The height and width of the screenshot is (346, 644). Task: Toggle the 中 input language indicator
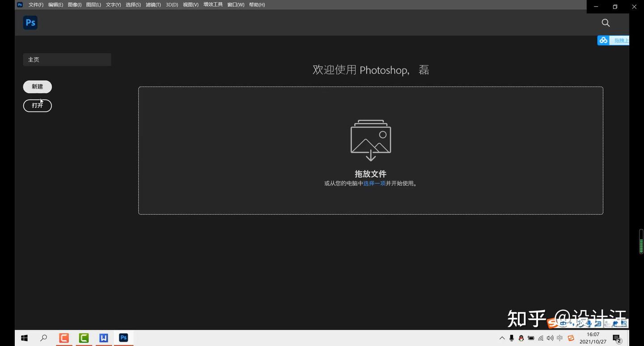point(560,338)
